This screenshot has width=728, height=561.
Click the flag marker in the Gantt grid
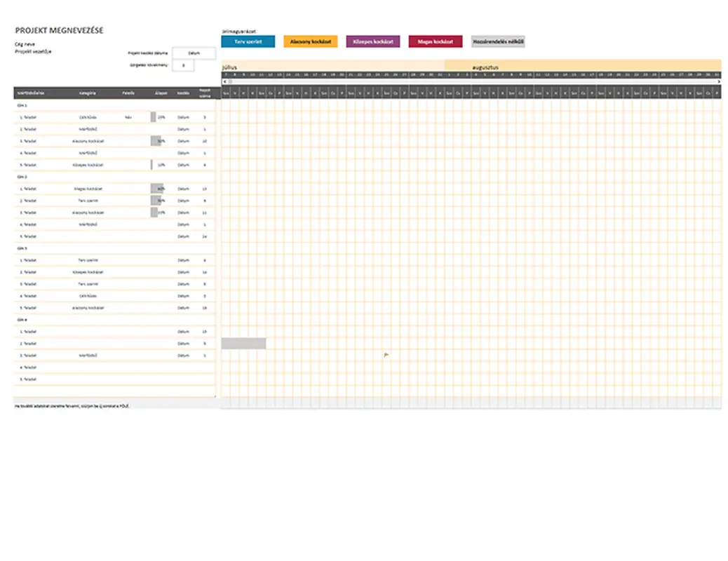click(386, 356)
